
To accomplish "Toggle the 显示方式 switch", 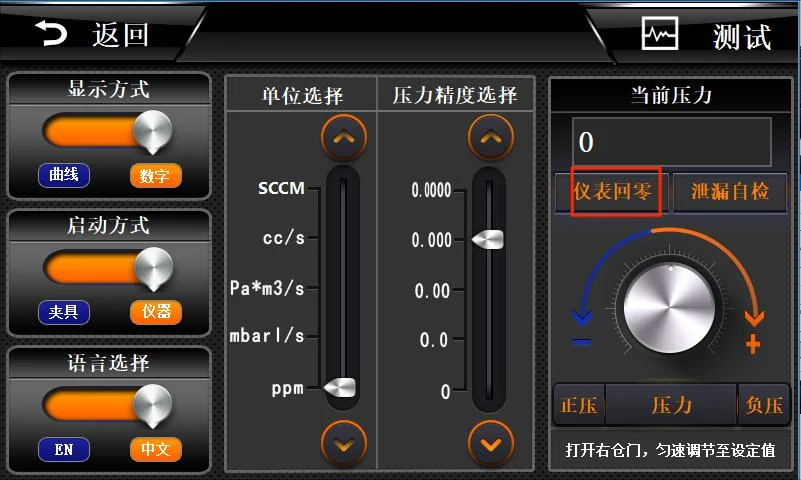I will tap(107, 131).
